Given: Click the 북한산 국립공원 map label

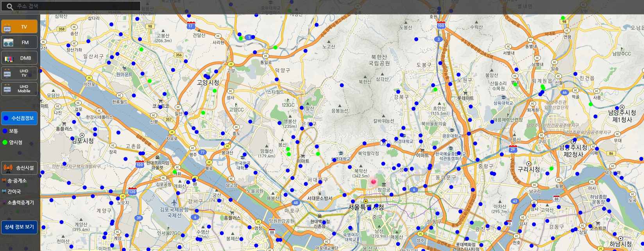Looking at the screenshot, I should pos(379,60).
